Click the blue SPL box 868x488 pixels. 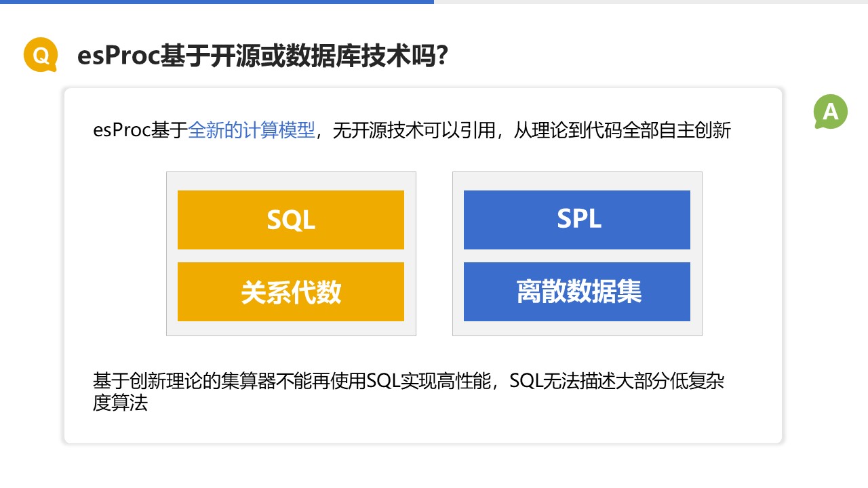pos(576,220)
